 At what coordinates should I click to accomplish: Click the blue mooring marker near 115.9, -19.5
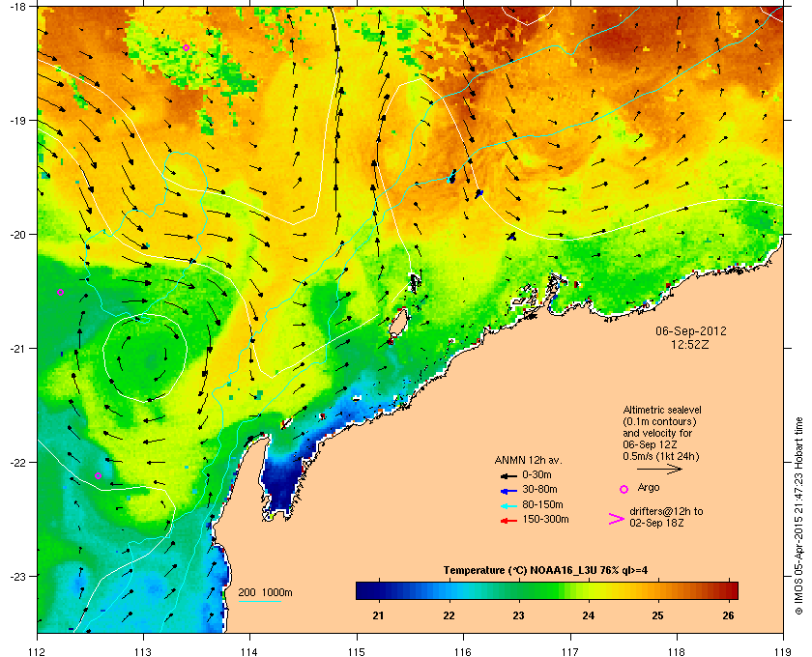(x=452, y=177)
